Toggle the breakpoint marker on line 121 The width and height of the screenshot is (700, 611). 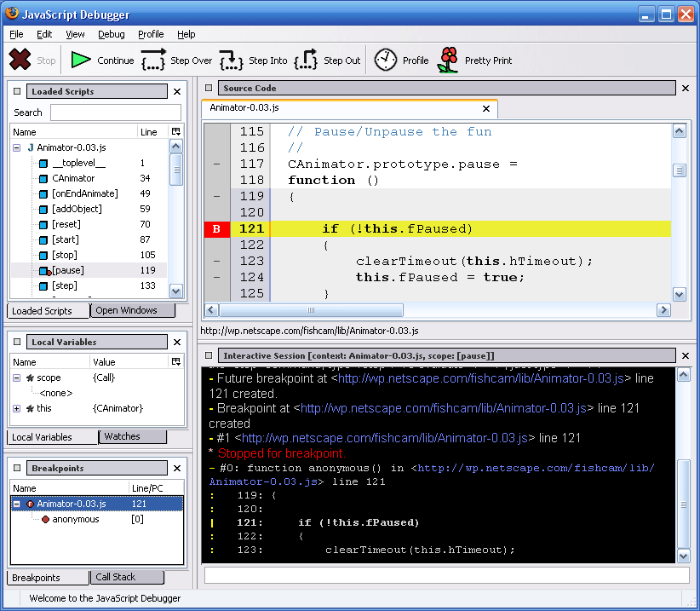pyautogui.click(x=216, y=229)
